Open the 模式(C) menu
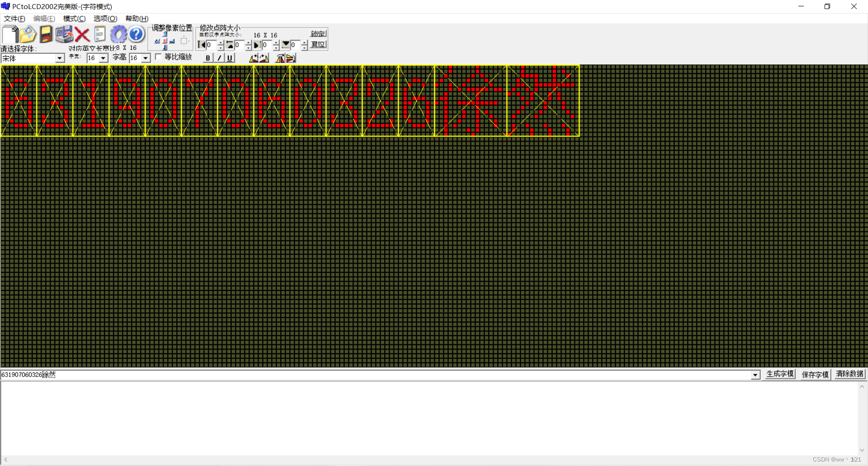Image resolution: width=868 pixels, height=466 pixels. pos(74,19)
